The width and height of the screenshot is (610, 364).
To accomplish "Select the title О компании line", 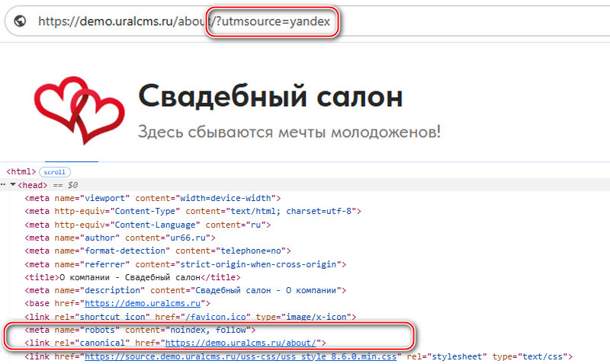I will click(x=132, y=277).
